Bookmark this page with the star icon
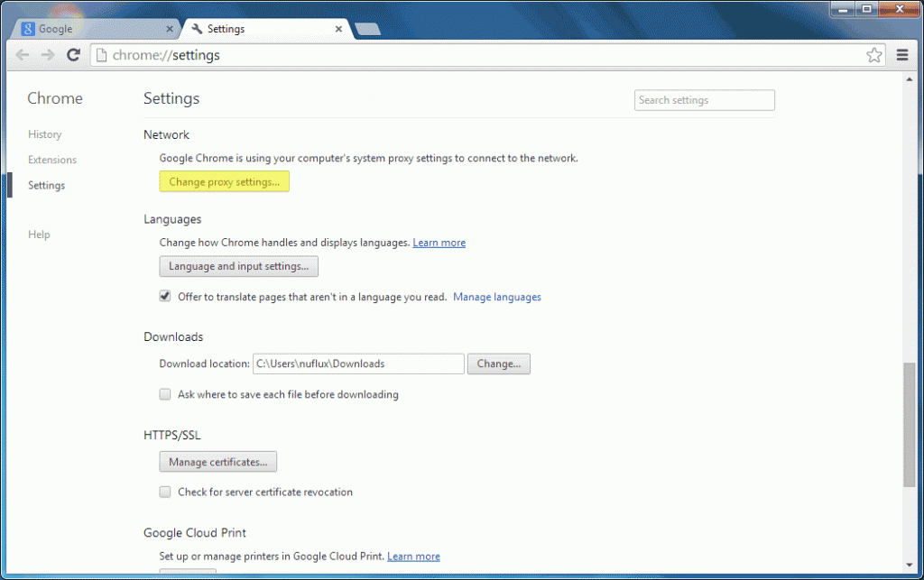 [873, 55]
